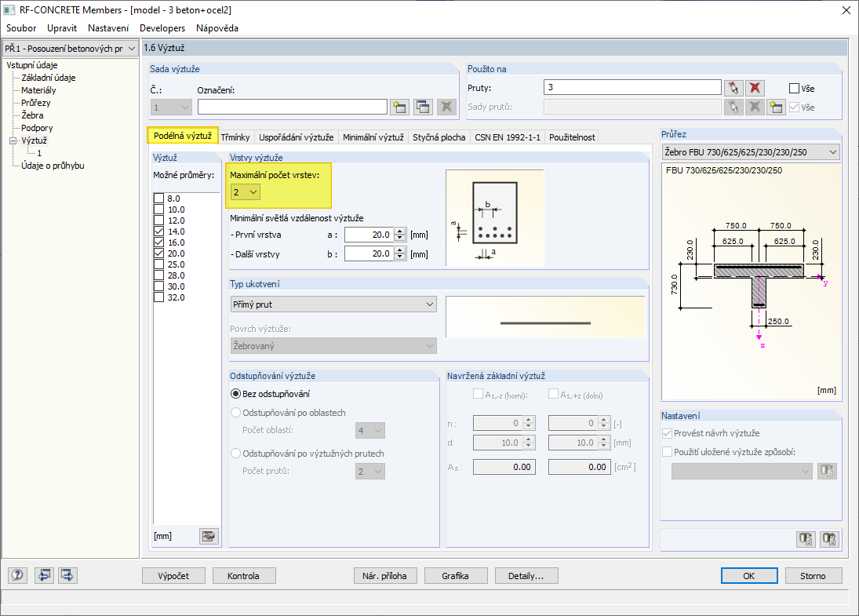The width and height of the screenshot is (859, 616).
Task: Switch to the Styčná plocha tab
Action: 439,137
